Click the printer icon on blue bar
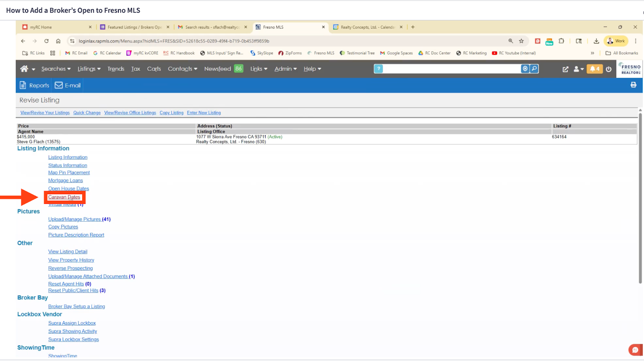This screenshot has width=644, height=364. click(x=633, y=85)
